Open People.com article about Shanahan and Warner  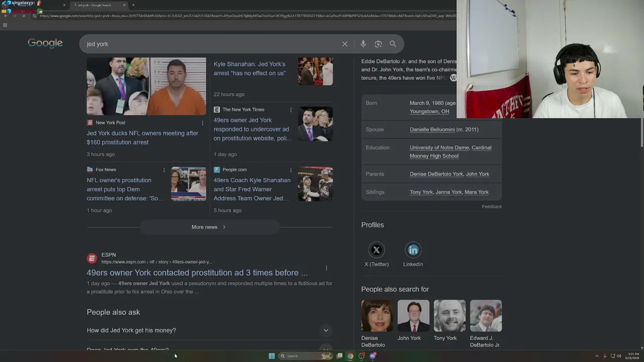252,189
